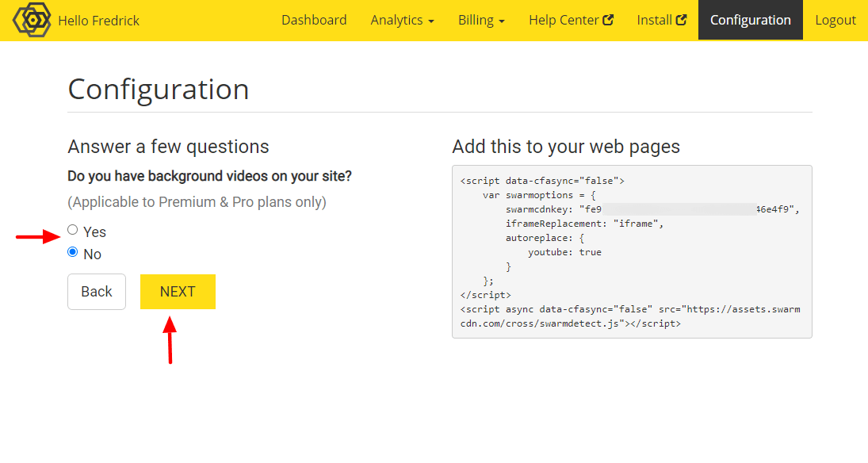Click the SwarmCDN hexagon logo
The width and height of the screenshot is (868, 463).
point(32,20)
